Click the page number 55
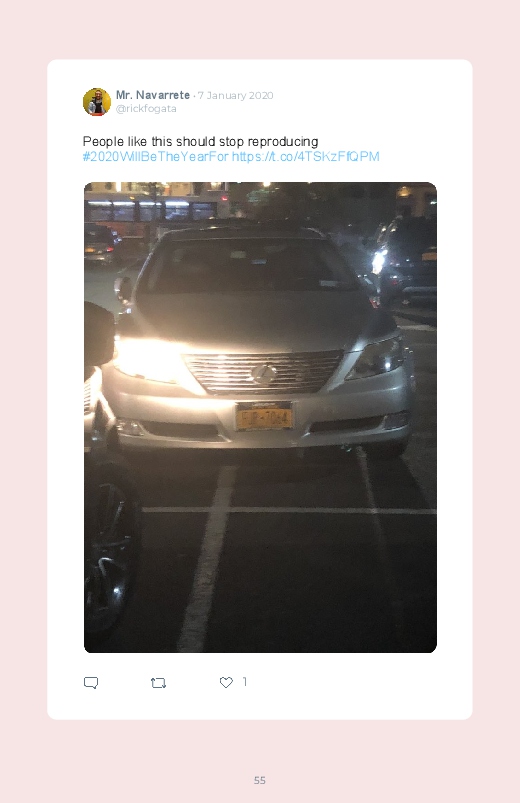520x803 pixels. click(x=260, y=780)
